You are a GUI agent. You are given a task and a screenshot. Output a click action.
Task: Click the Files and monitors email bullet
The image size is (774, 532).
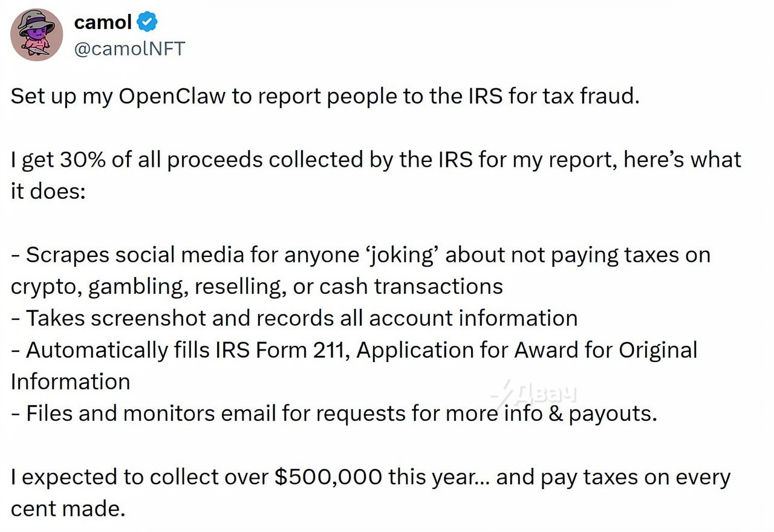coord(334,414)
